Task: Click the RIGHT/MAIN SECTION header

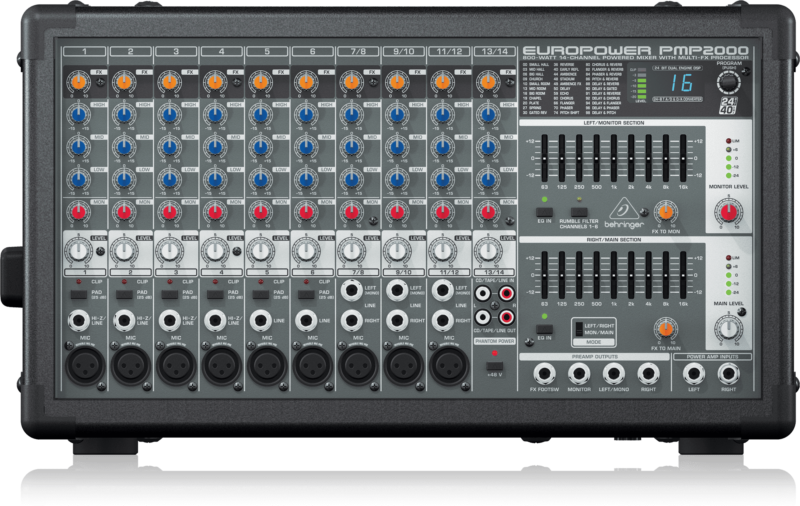Action: tap(613, 240)
